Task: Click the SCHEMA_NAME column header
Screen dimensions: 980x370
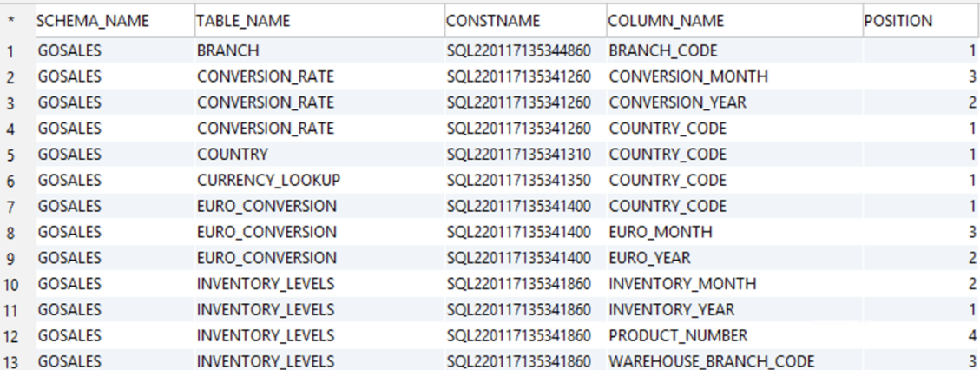Action: 115,21
